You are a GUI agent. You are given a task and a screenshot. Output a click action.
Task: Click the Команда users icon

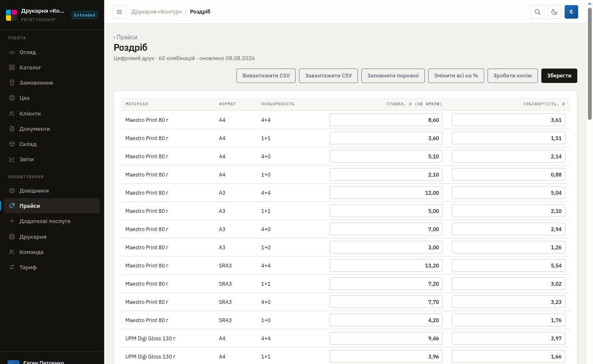pos(12,252)
